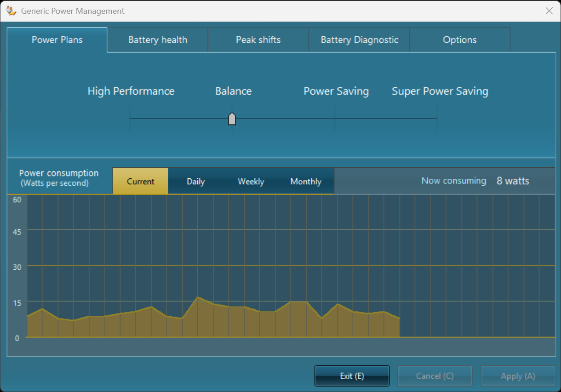The width and height of the screenshot is (561, 392).
Task: Click the 45 axis label
Action: click(17, 232)
